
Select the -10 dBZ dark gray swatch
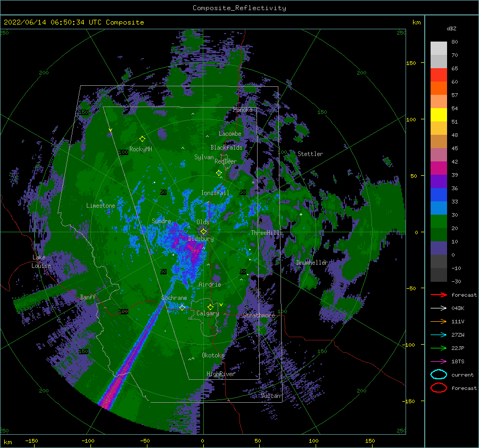tap(439, 274)
